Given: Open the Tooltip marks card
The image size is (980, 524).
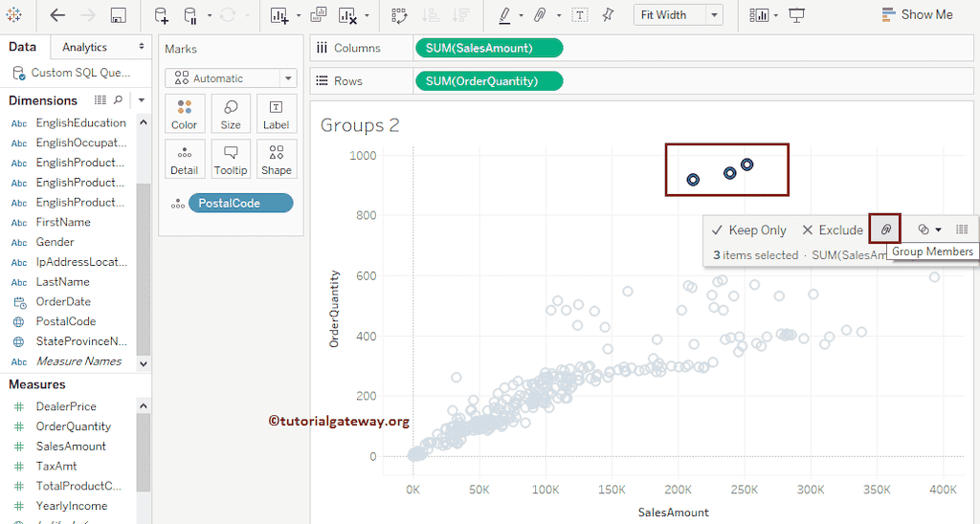Looking at the screenshot, I should 231,160.
